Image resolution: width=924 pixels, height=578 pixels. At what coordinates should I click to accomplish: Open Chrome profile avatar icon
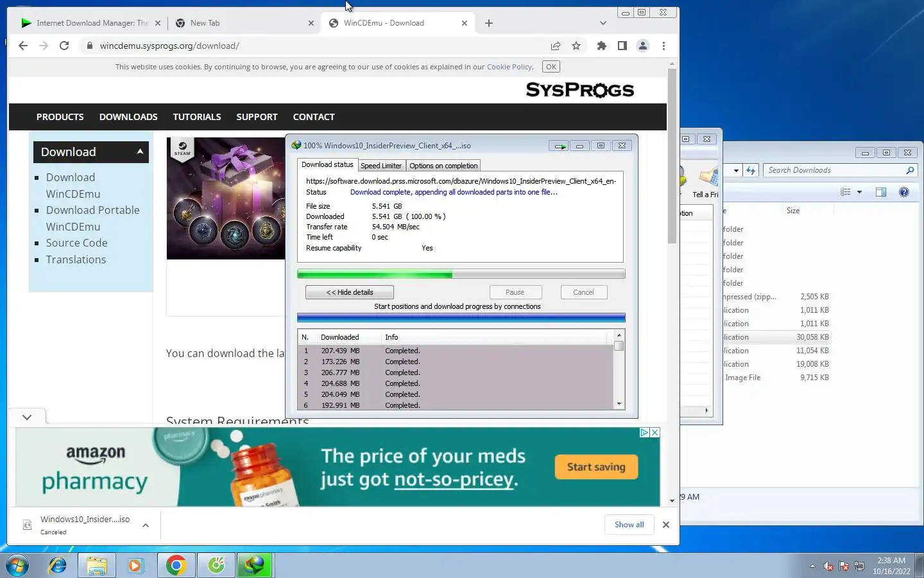642,46
